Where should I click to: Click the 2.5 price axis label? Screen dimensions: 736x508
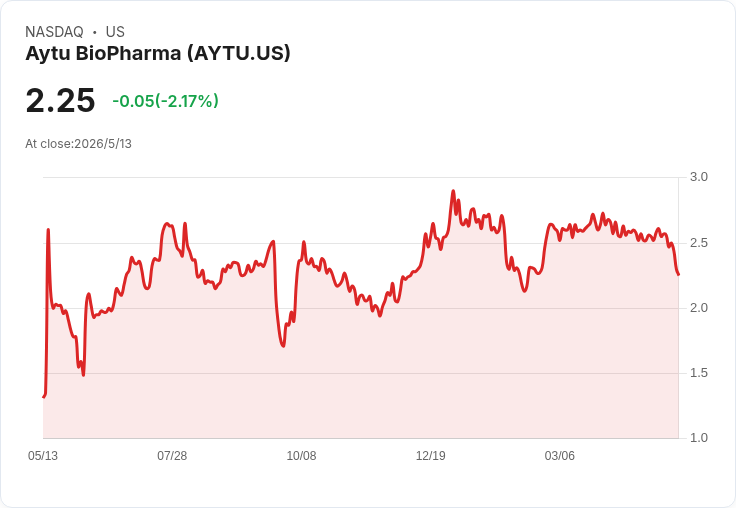(698, 243)
